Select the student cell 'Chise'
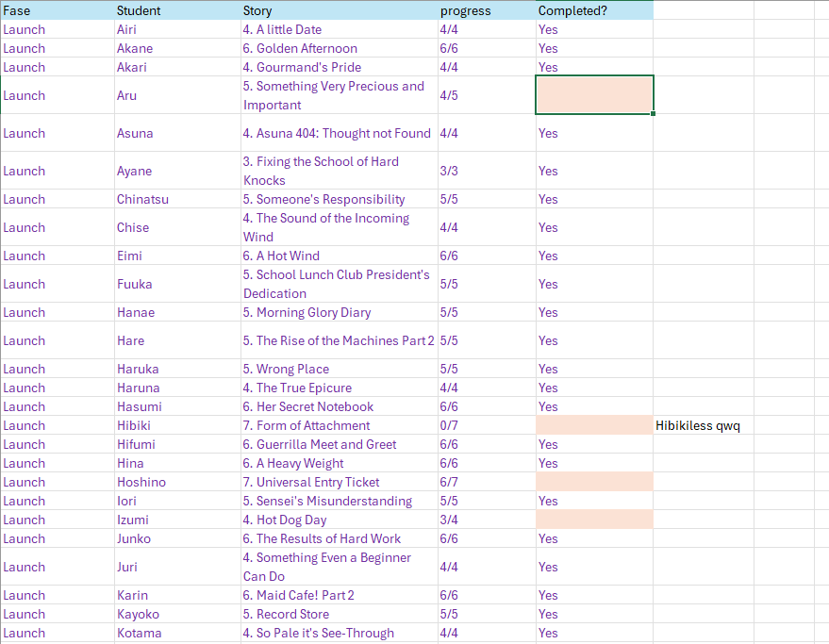The width and height of the screenshot is (829, 644). (177, 227)
